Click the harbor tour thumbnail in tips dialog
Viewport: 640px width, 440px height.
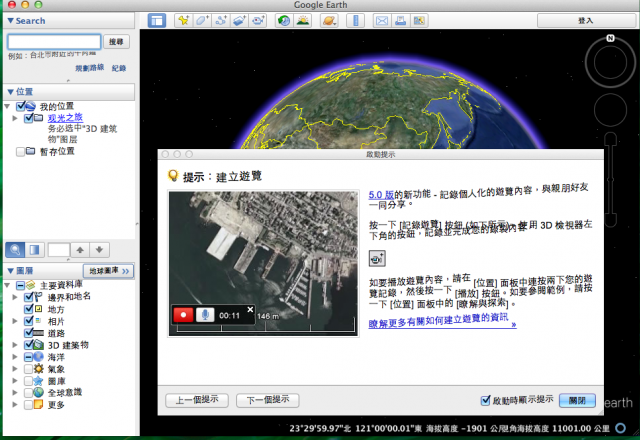pyautogui.click(x=264, y=263)
